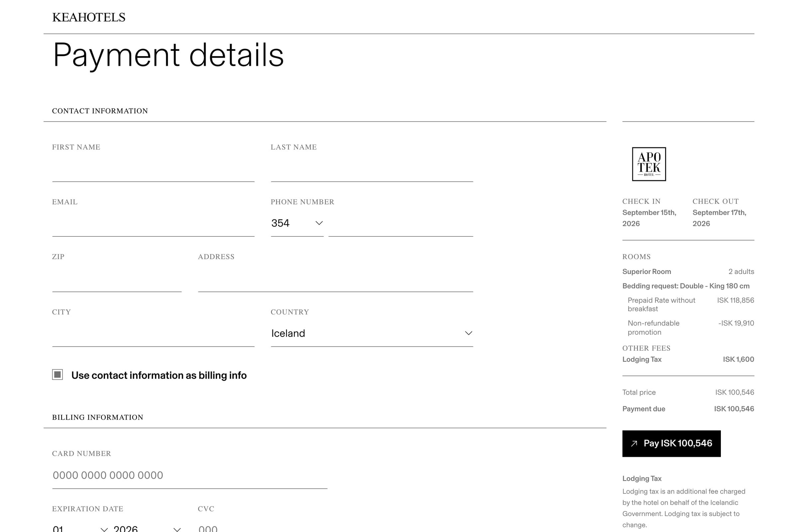Viewport: 798px width, 532px height.
Task: Click into the Email field
Action: pos(153,223)
